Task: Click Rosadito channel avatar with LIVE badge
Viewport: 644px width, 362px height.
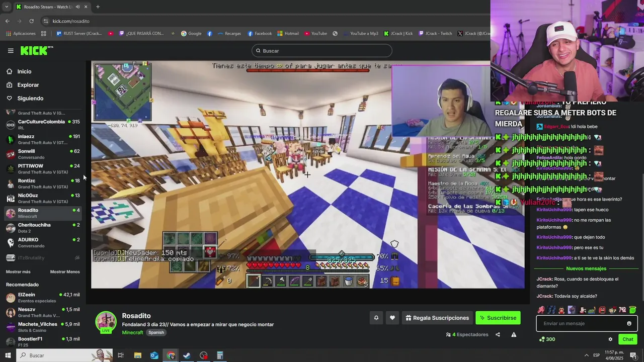Action: click(x=106, y=322)
